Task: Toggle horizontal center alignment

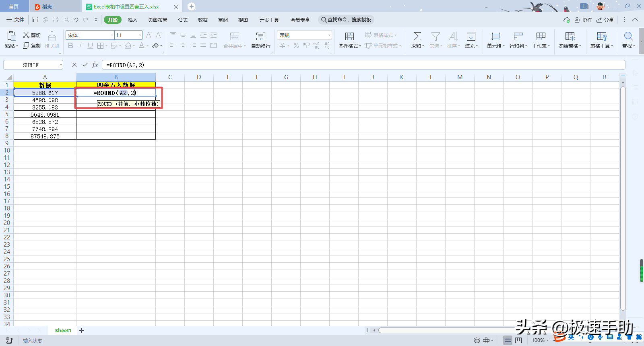Action: pos(183,46)
